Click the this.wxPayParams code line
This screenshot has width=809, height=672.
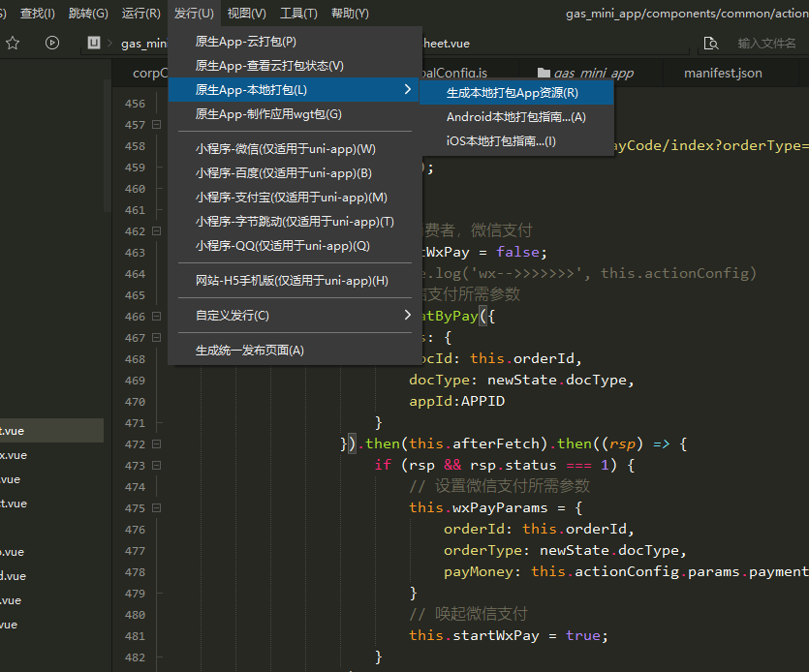click(495, 507)
